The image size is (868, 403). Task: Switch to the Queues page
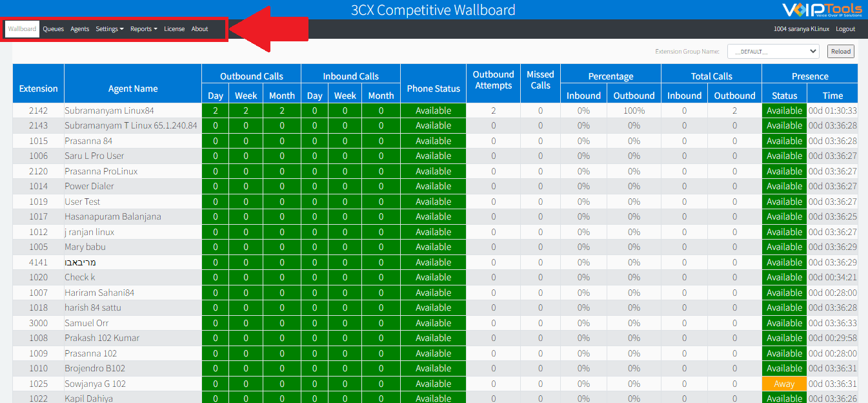point(53,28)
